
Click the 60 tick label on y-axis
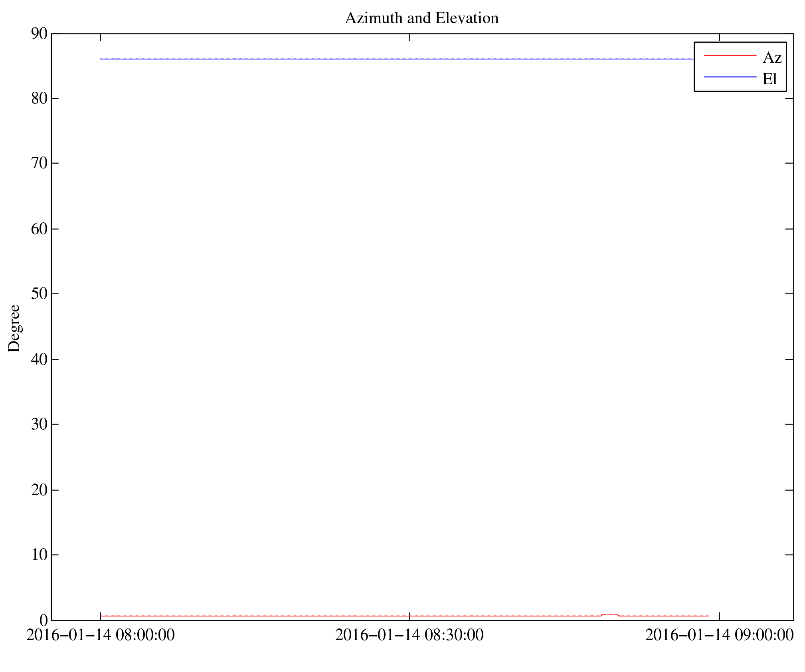(39, 229)
